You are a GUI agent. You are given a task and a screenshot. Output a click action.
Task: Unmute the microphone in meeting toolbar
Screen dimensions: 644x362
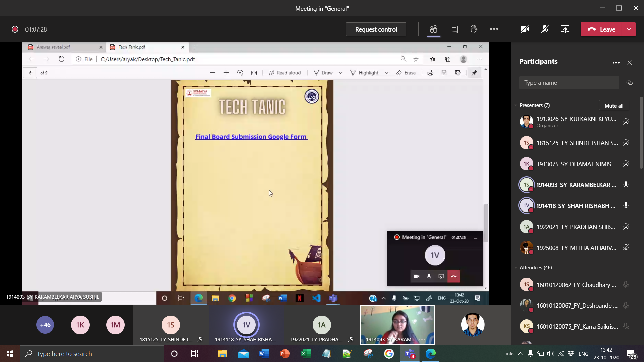click(x=545, y=29)
